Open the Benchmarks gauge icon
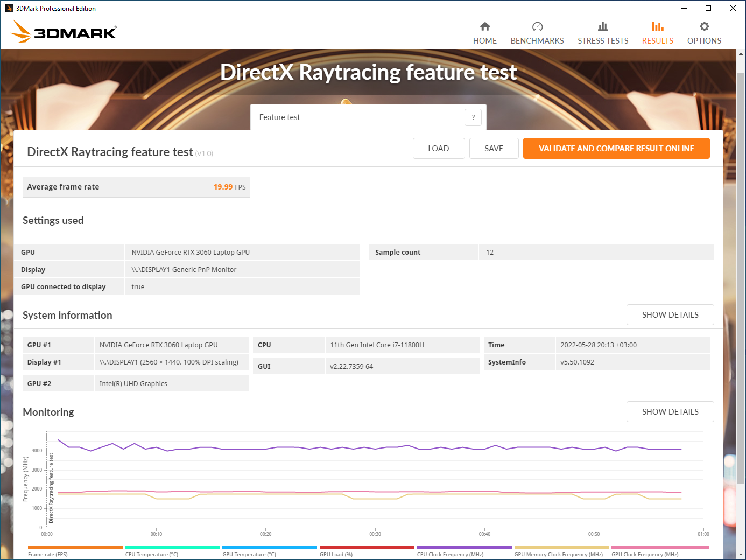 537,26
